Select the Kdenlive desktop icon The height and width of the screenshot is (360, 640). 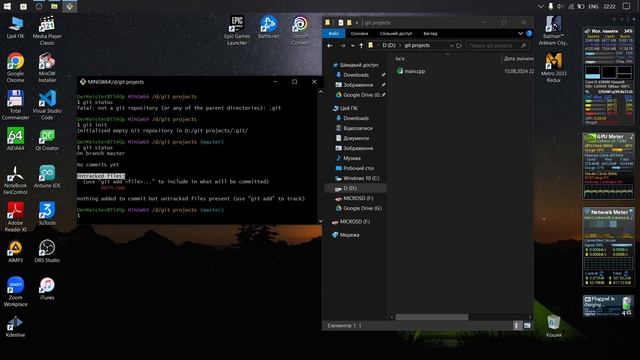[x=15, y=326]
